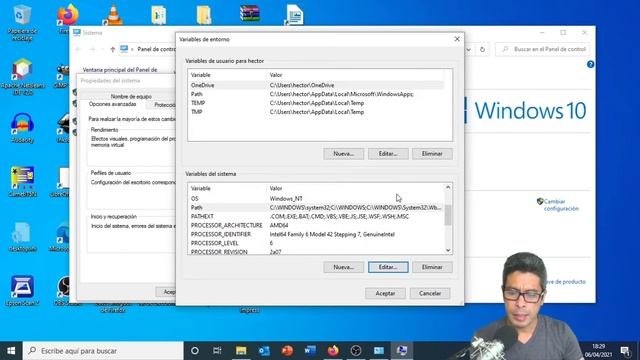Click Nueva under system variables
640x360 pixels.
tap(343, 267)
